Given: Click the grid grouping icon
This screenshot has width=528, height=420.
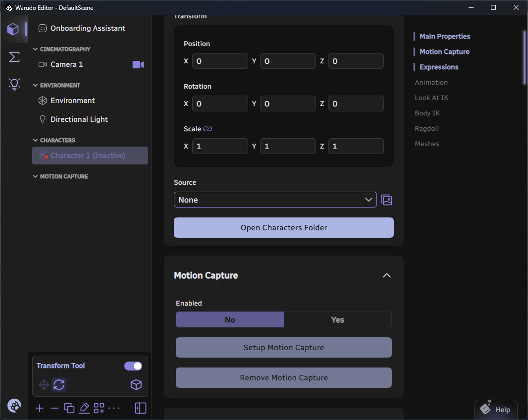Looking at the screenshot, I should tap(99, 408).
